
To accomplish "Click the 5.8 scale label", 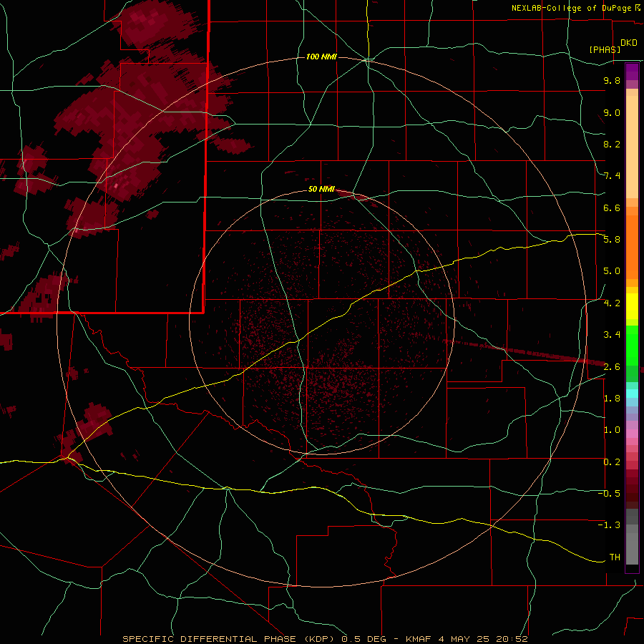I will 612,240.
